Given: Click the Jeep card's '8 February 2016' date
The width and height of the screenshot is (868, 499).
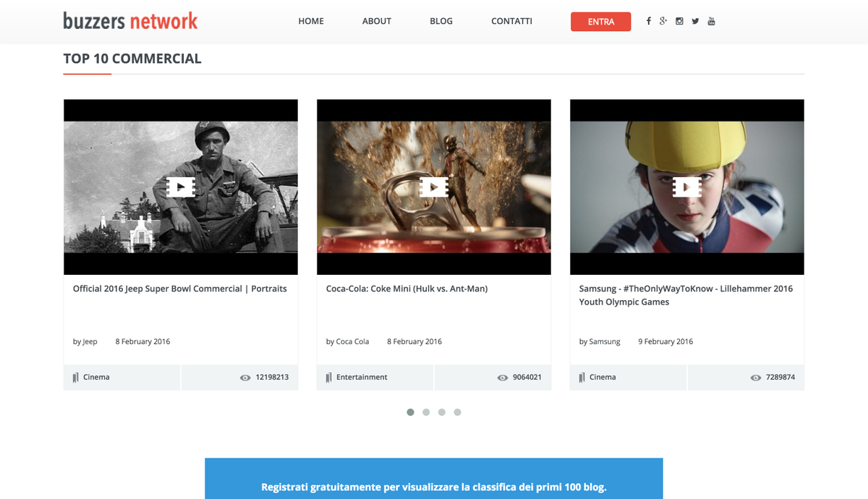Looking at the screenshot, I should pos(142,341).
